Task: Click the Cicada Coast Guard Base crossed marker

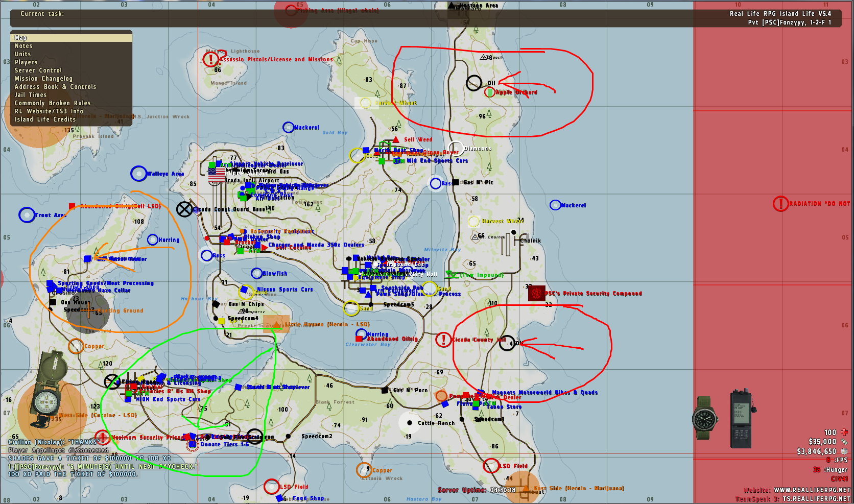Action: pos(184,209)
